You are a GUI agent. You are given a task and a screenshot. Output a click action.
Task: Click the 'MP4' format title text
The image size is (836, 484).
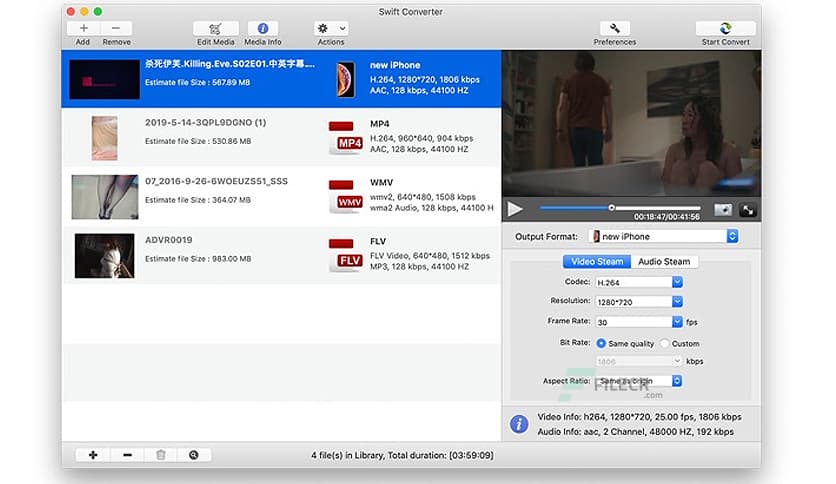[x=380, y=123]
